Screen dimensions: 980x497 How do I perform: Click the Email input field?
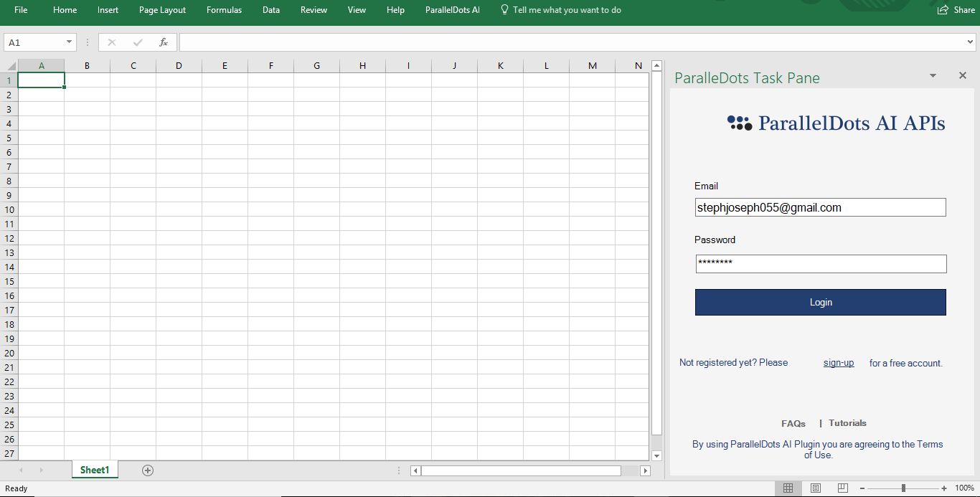[x=820, y=207]
